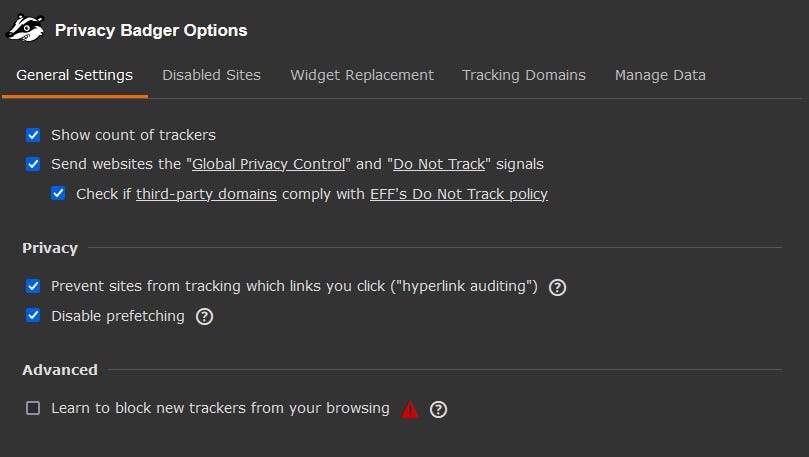Enable learning to block new trackers
This screenshot has height=457, width=809.
[x=33, y=408]
